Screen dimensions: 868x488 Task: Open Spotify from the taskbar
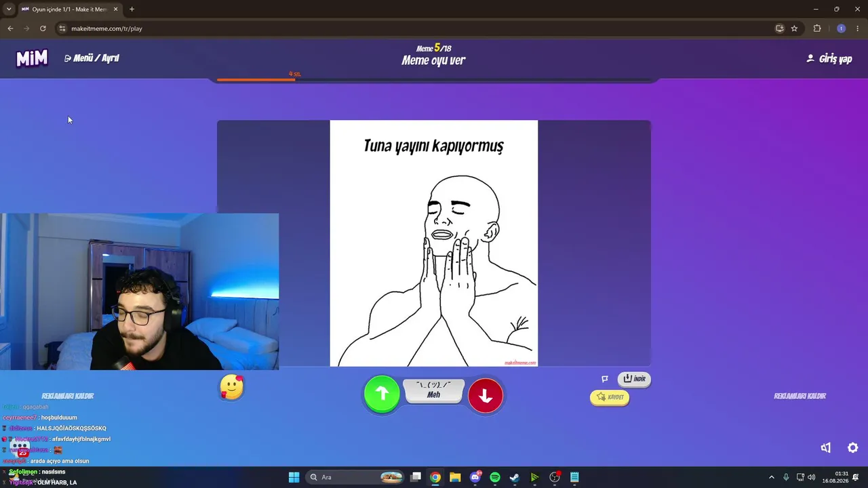[x=495, y=477]
